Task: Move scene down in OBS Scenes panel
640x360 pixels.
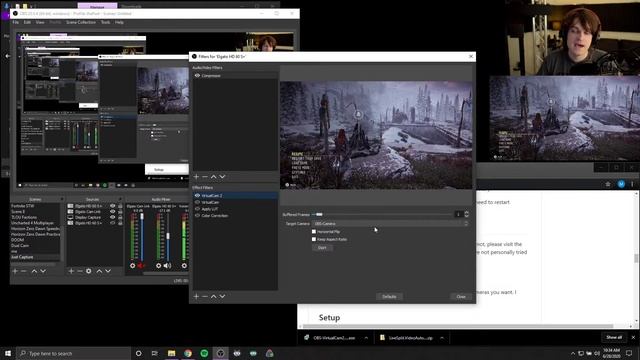Action: pos(43,271)
